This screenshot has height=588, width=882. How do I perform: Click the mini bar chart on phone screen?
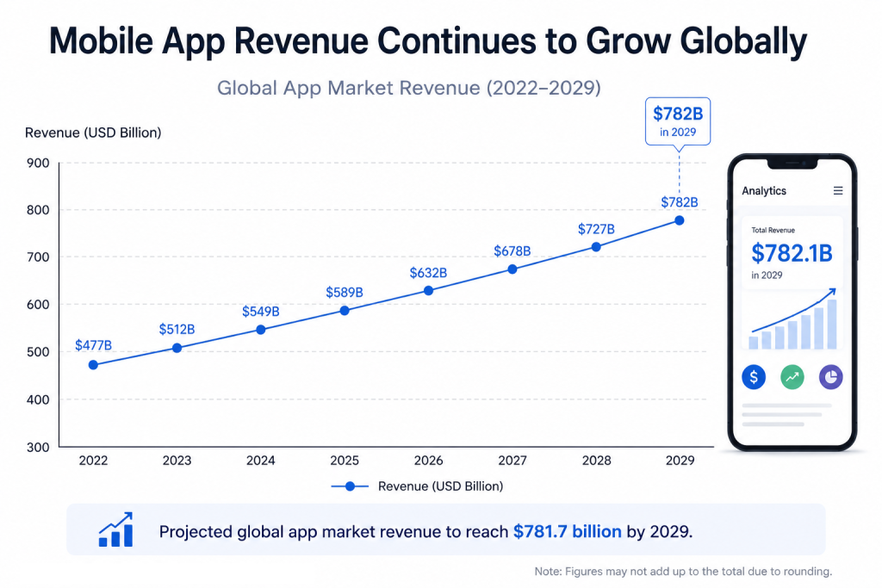pos(793,319)
